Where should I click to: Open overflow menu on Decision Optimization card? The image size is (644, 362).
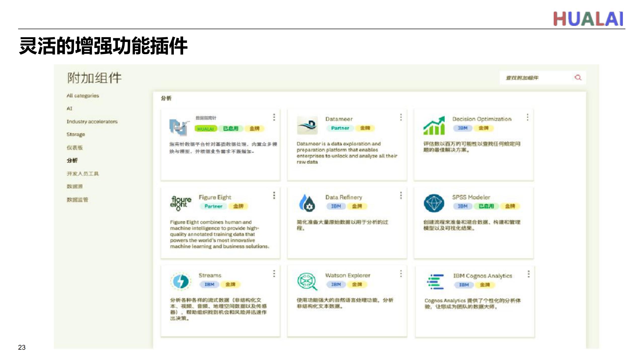click(528, 117)
